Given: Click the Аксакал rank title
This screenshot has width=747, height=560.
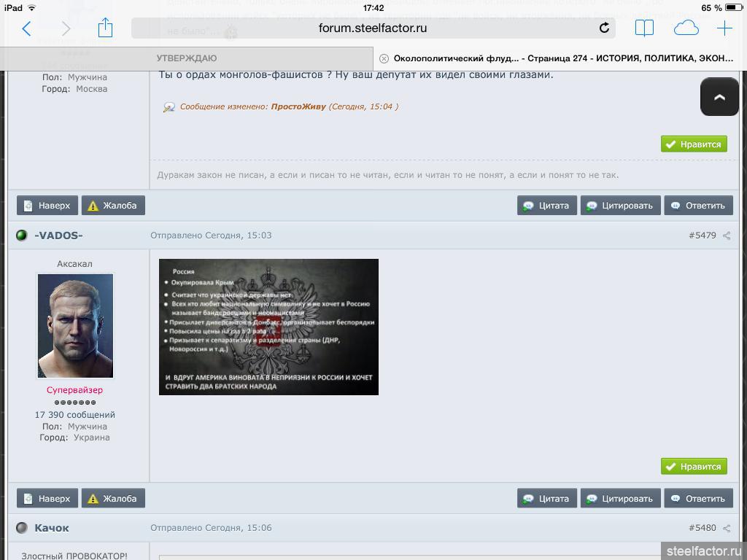Looking at the screenshot, I should pyautogui.click(x=75, y=264).
